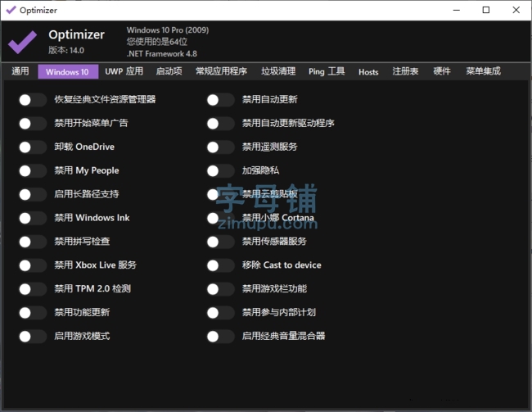
Task: Toggle 禁用云剪贴板 switch
Action: 220,195
